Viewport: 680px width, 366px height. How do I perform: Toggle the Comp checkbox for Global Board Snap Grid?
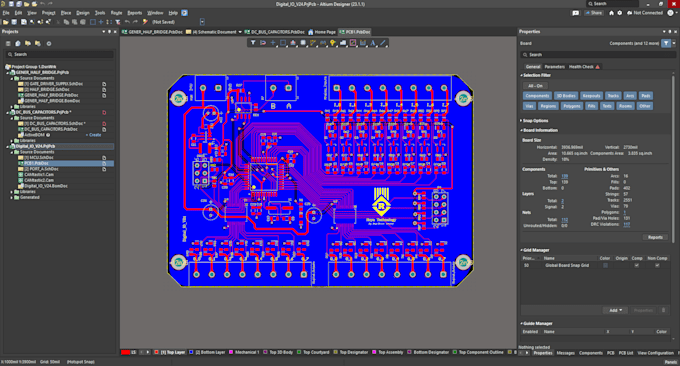637,265
